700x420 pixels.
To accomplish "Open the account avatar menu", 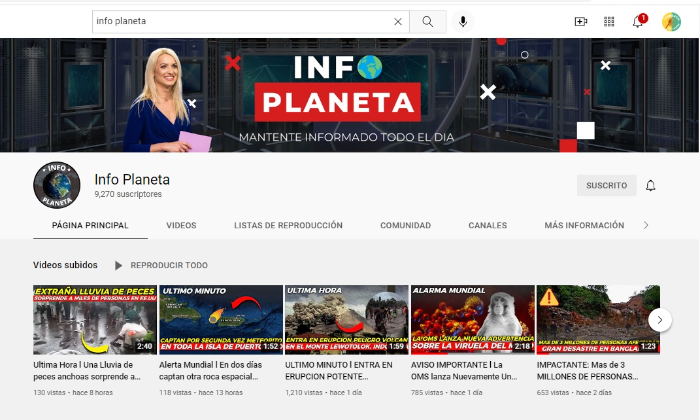I will [x=671, y=21].
